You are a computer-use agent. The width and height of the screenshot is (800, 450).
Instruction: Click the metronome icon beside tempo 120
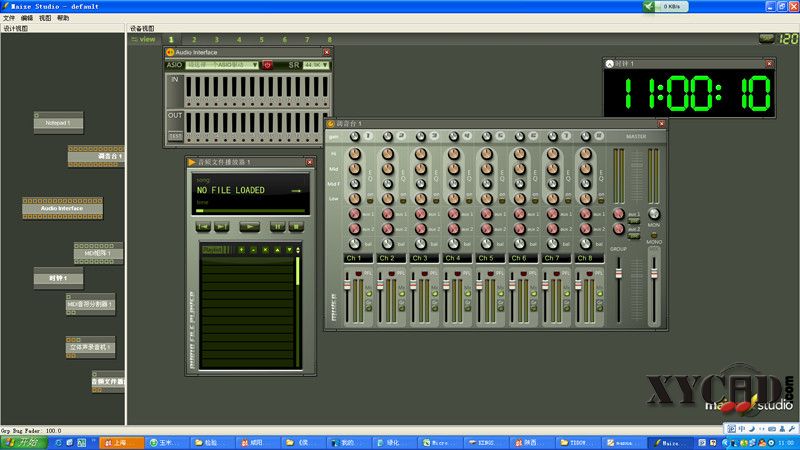point(766,38)
